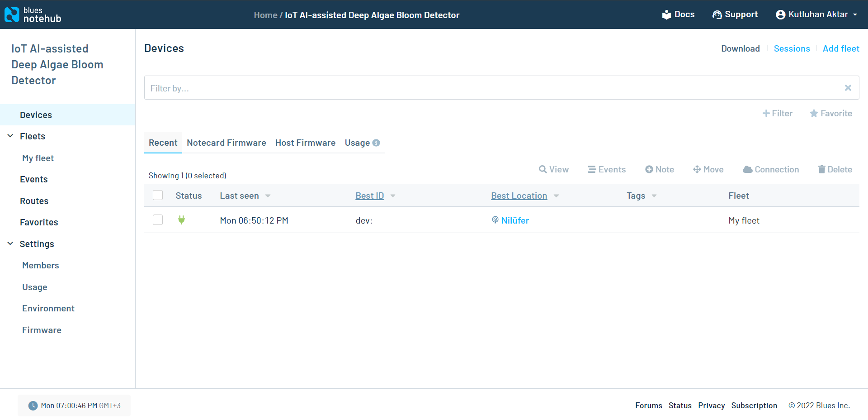Open the Sessions link
The height and width of the screenshot is (420, 868).
[792, 48]
